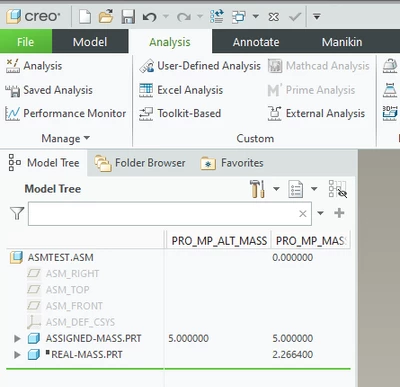Viewport: 400px width, 387px height.
Task: Select ASM_DEF_CSYS coordinate system
Action: tap(80, 322)
